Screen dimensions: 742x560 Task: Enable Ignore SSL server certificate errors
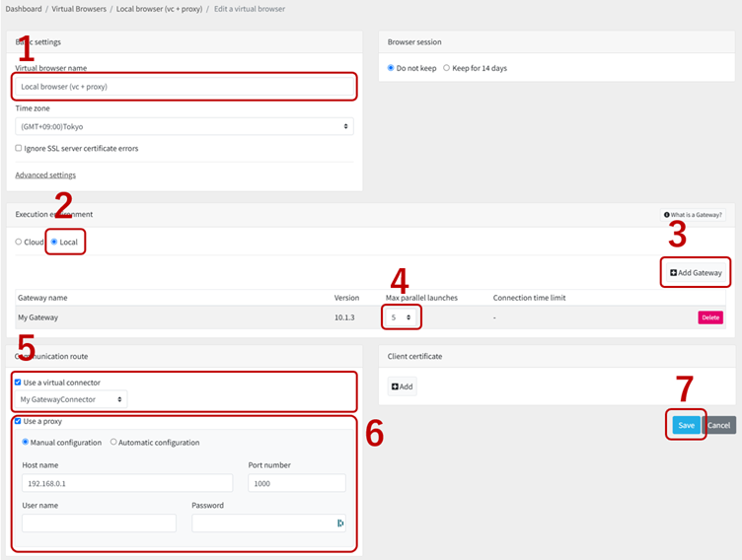19,148
